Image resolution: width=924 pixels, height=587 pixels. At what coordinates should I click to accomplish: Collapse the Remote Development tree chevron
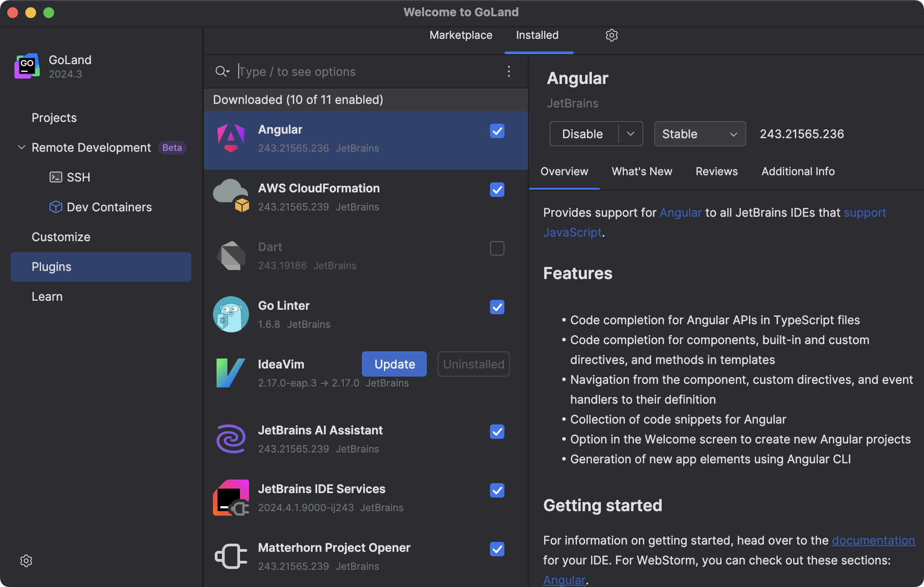click(21, 148)
